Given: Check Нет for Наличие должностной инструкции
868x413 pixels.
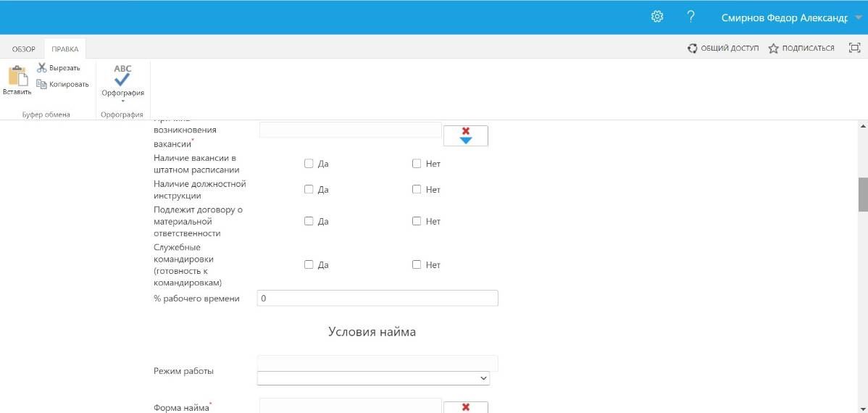Looking at the screenshot, I should point(417,190).
